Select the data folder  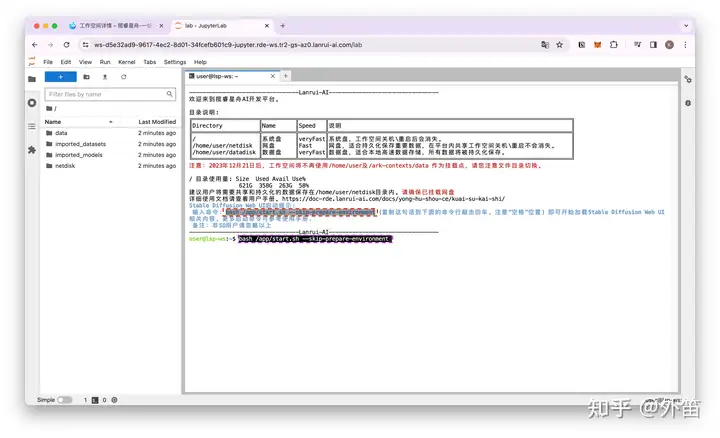coord(111,133)
